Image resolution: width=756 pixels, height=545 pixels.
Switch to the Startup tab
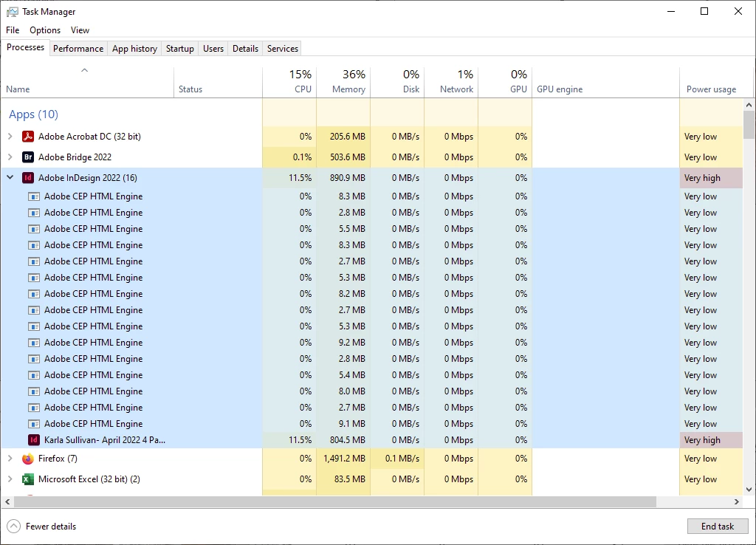pos(180,48)
